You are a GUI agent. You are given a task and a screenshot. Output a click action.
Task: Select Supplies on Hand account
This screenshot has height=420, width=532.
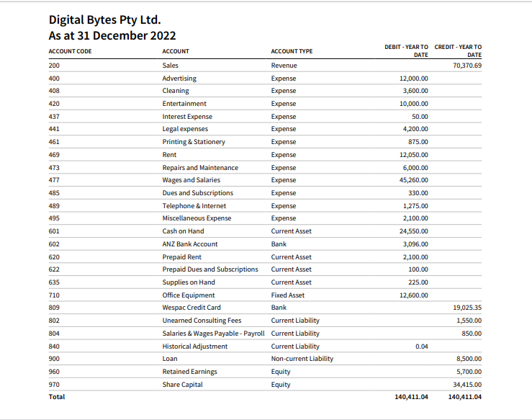tap(189, 282)
